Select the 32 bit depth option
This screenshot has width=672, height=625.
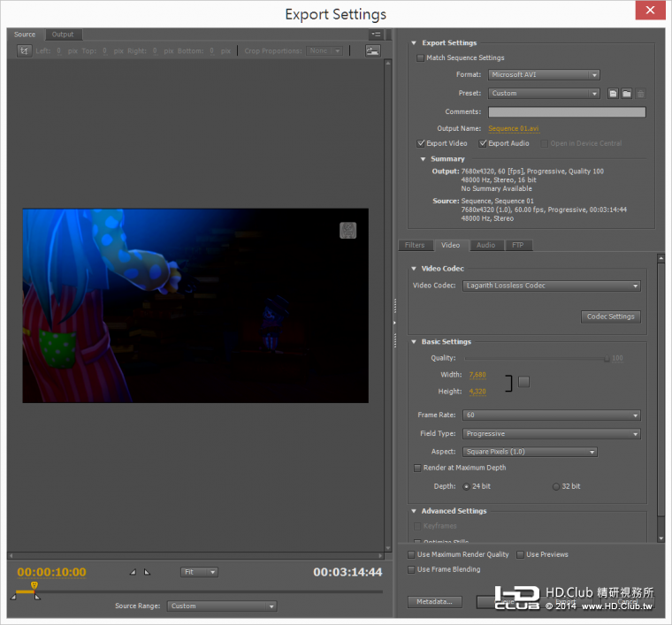(556, 486)
